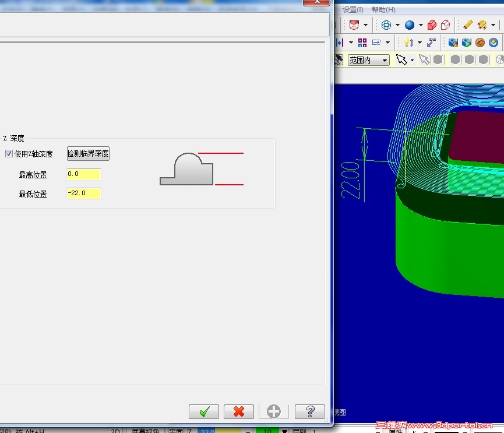Image resolution: width=504 pixels, height=433 pixels.
Task: Open the 设置(I) menu
Action: point(353,10)
